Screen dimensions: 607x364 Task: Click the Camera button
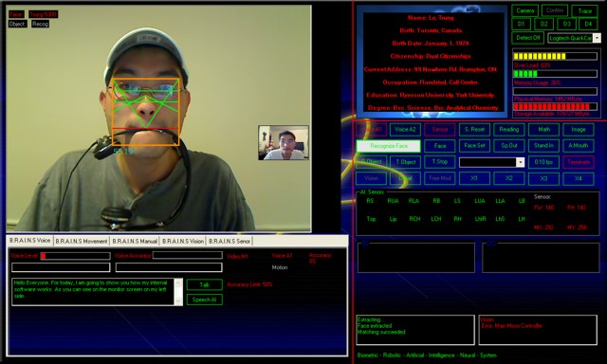[524, 10]
